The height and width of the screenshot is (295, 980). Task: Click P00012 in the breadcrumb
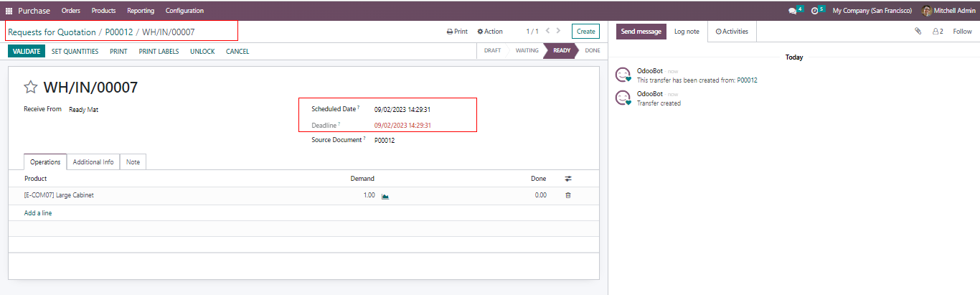tap(119, 32)
